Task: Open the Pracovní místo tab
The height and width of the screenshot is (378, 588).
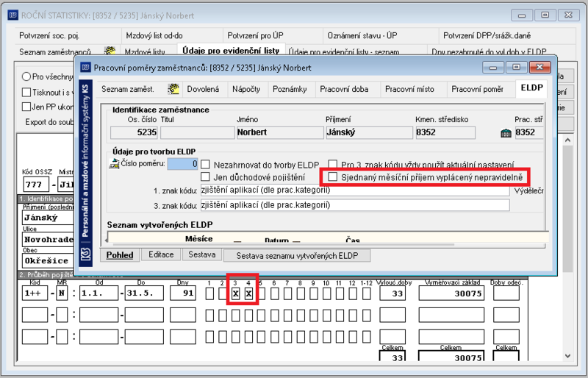Action: [x=409, y=89]
